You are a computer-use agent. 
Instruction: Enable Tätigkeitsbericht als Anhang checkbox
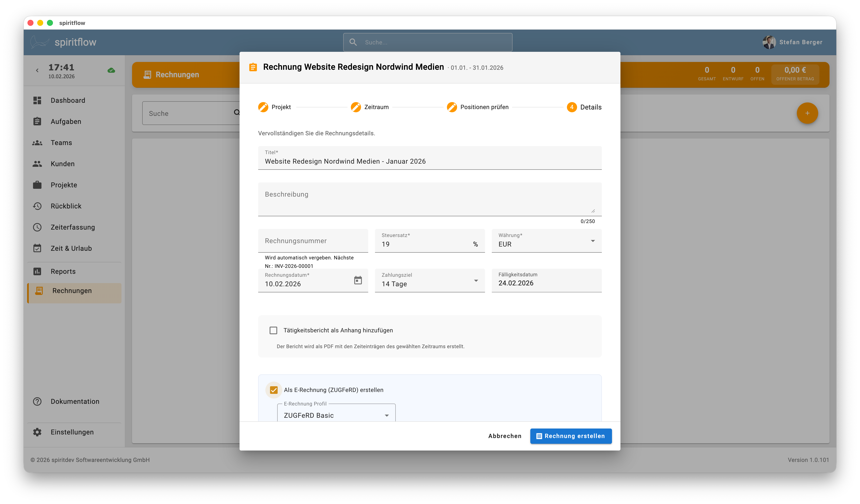pos(273,330)
